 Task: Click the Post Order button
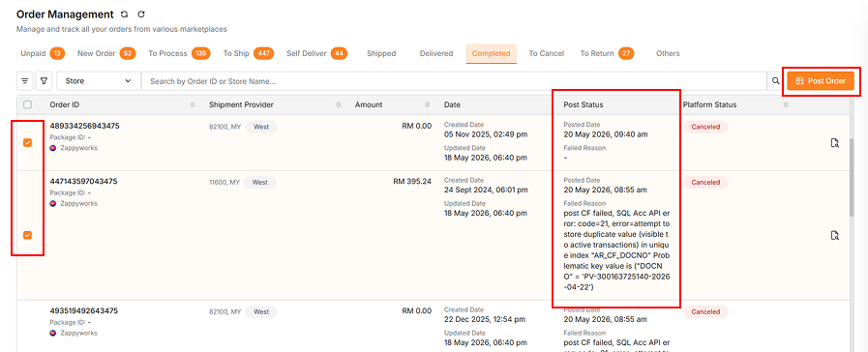[821, 81]
